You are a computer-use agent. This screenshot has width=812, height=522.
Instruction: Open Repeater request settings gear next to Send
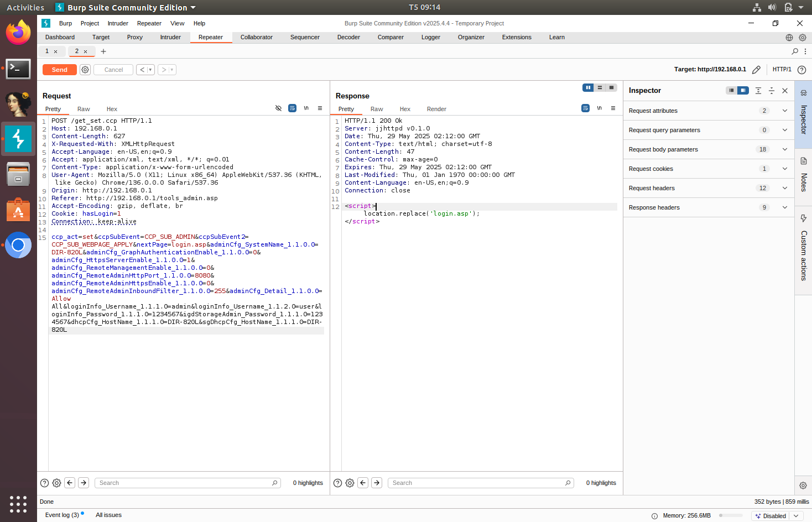(85, 70)
